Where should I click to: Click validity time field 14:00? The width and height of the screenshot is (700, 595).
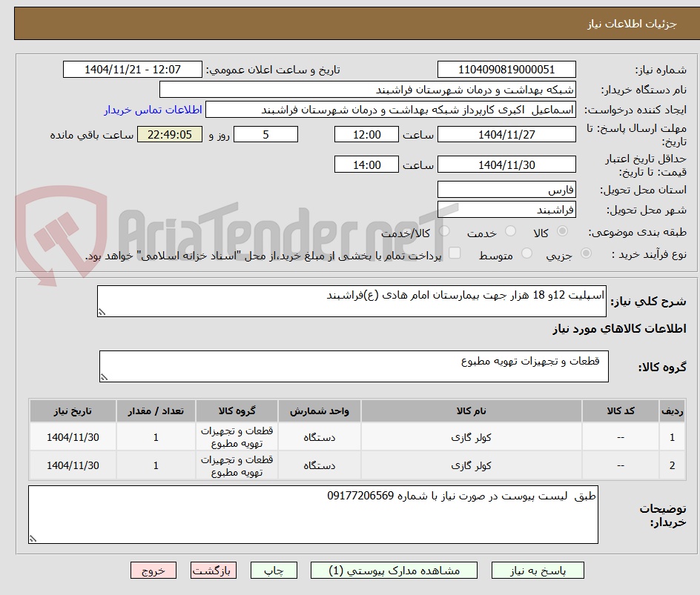(x=366, y=164)
